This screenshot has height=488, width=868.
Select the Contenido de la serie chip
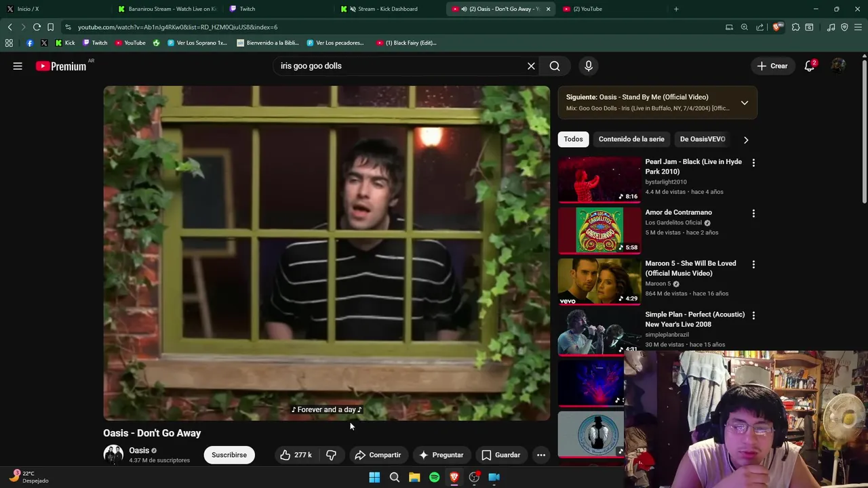click(x=631, y=139)
